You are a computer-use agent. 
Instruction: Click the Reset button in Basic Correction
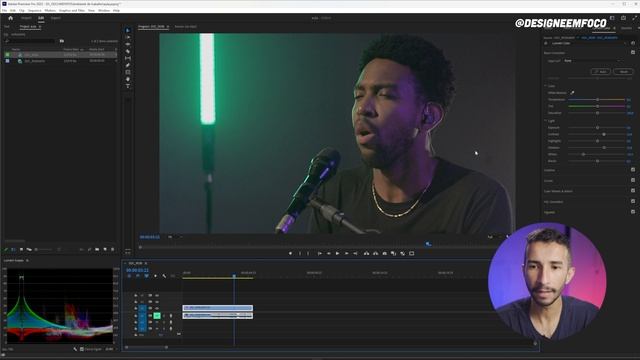coord(623,71)
